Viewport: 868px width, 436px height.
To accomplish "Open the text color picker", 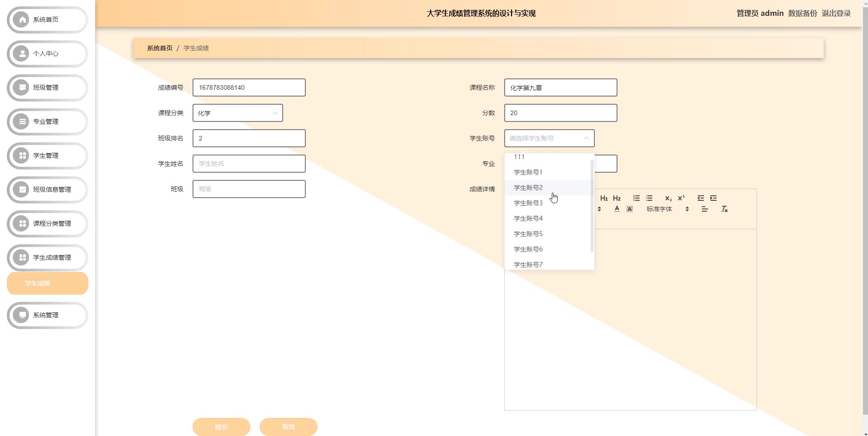I will [617, 209].
